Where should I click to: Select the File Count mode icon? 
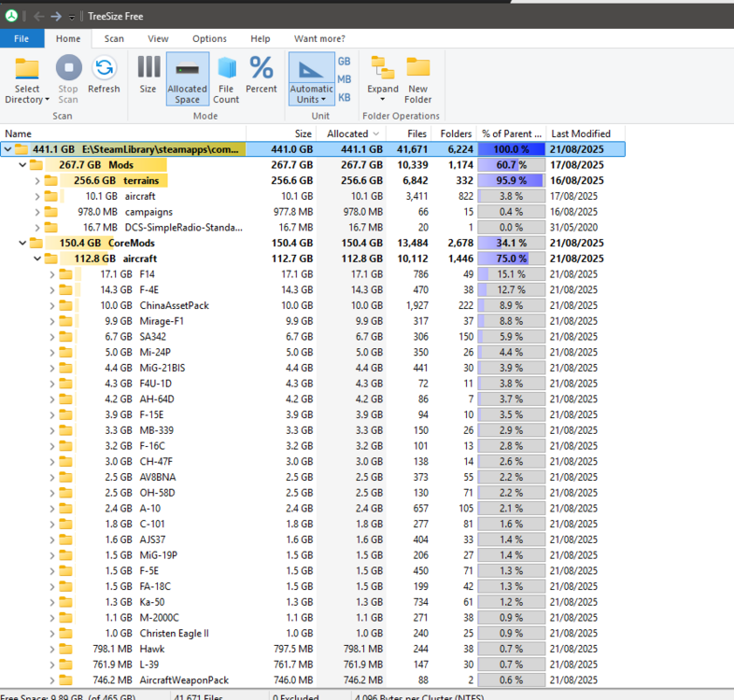tap(226, 69)
